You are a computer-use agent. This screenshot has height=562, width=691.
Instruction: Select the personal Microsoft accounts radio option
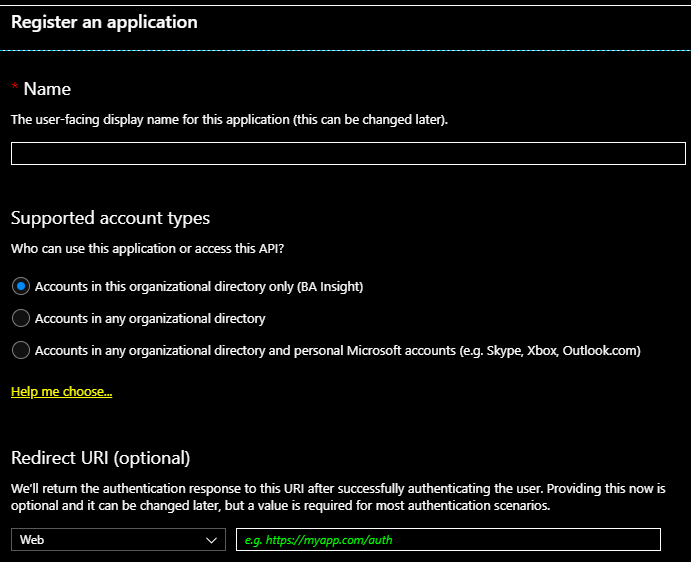point(21,350)
